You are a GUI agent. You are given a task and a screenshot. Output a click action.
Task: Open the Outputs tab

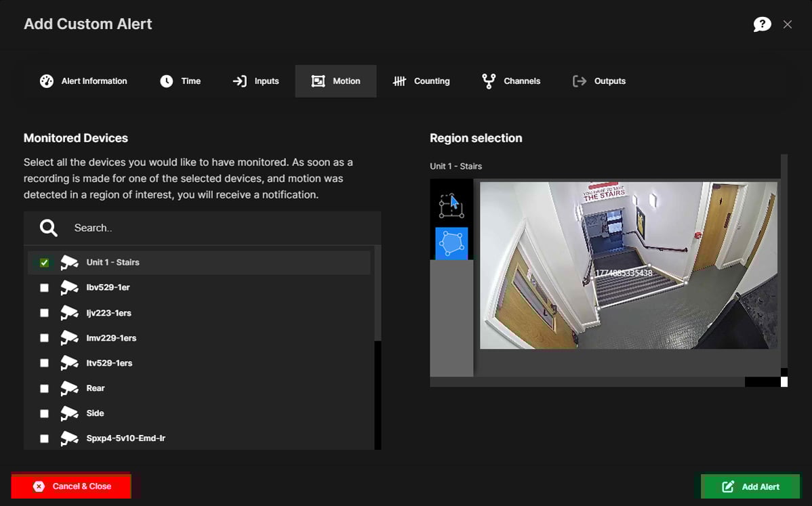(599, 81)
